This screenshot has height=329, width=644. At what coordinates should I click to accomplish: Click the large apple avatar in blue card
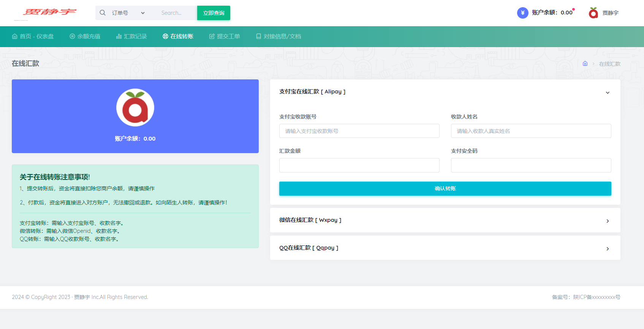point(135,108)
